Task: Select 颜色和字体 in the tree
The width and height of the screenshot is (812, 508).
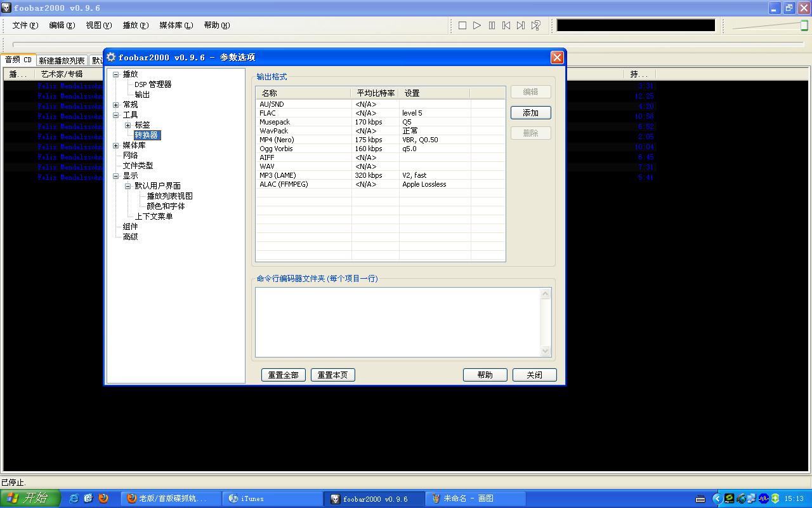Action: coord(166,206)
